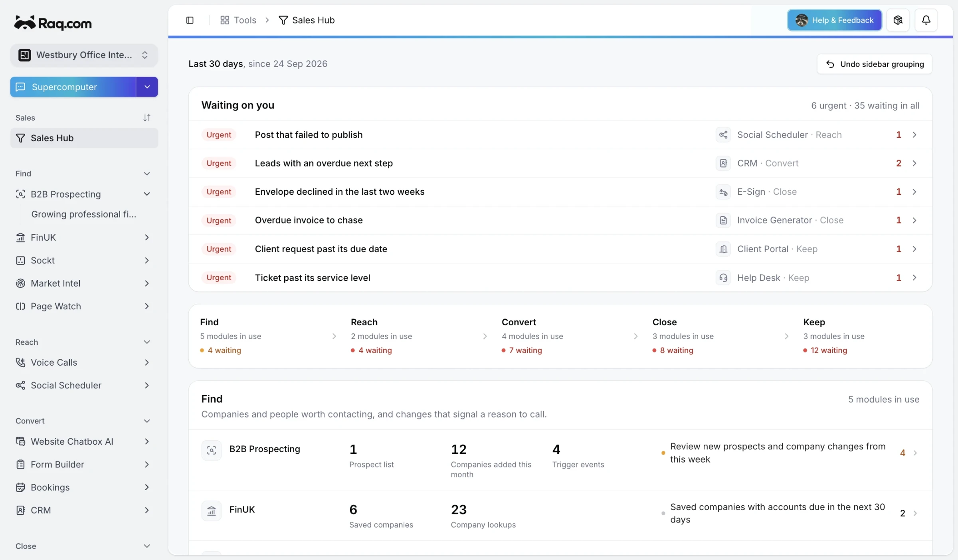Open Overdue invoice to chase row
The image size is (958, 560).
(x=560, y=220)
